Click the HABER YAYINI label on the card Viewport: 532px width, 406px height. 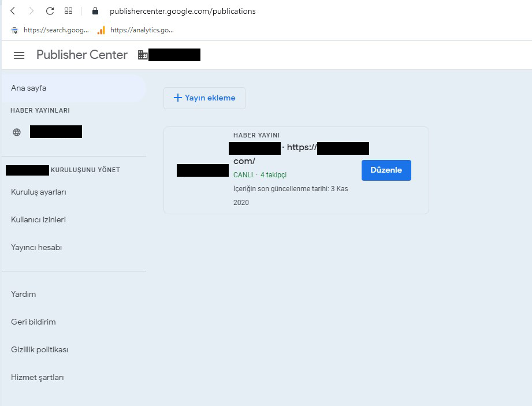point(256,135)
